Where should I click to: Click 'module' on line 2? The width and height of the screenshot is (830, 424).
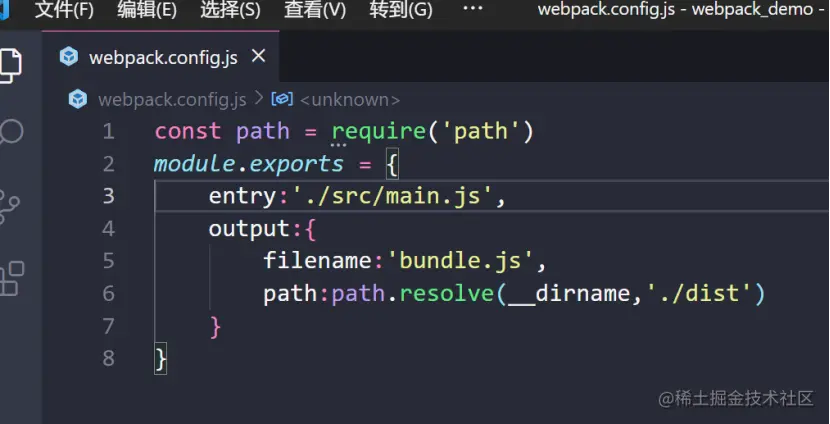coord(194,164)
